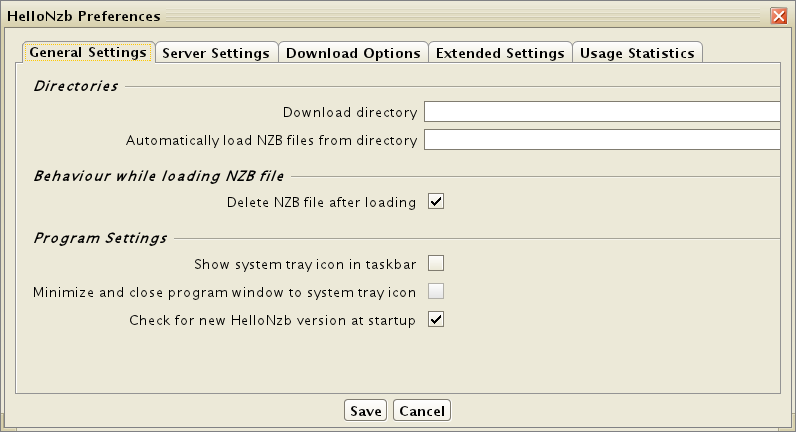Switch to the General Settings tab
Image resolution: width=796 pixels, height=432 pixels.
(x=88, y=52)
